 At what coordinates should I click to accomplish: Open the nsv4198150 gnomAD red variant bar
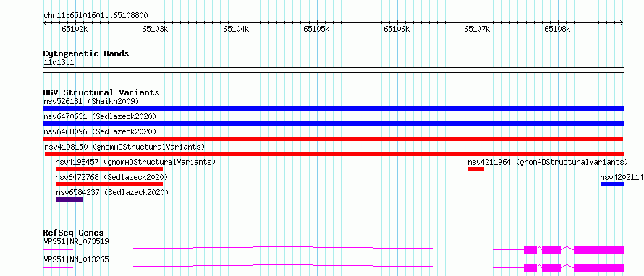[x=334, y=154]
